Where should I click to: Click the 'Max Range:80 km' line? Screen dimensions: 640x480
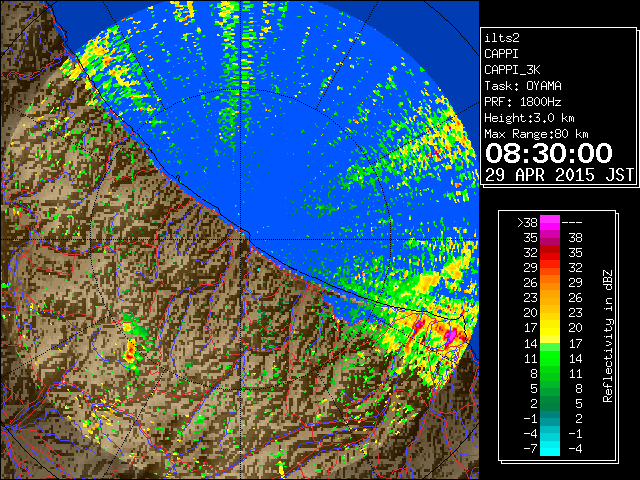click(536, 134)
